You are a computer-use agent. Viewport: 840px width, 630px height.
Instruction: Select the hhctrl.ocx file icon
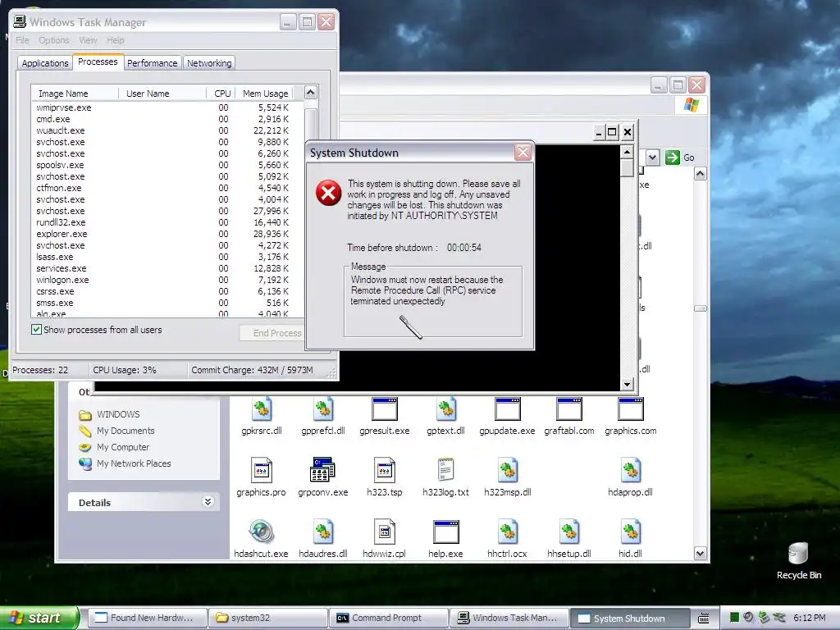pos(507,532)
